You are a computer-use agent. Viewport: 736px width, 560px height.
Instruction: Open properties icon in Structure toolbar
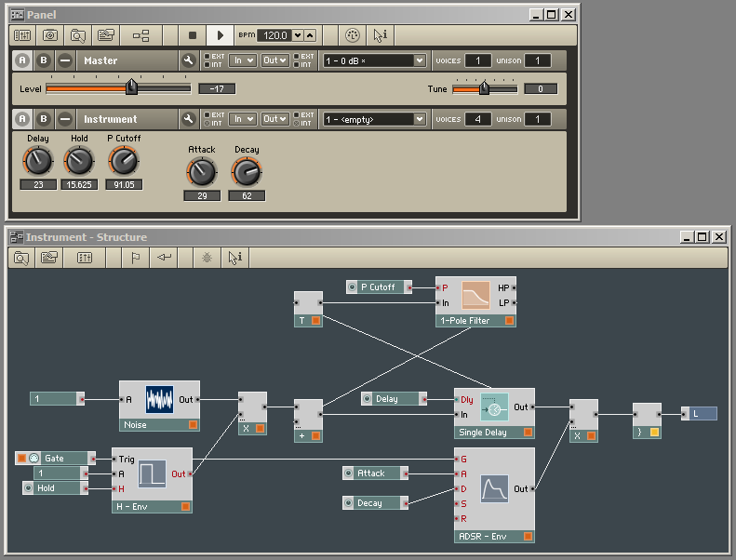49,258
